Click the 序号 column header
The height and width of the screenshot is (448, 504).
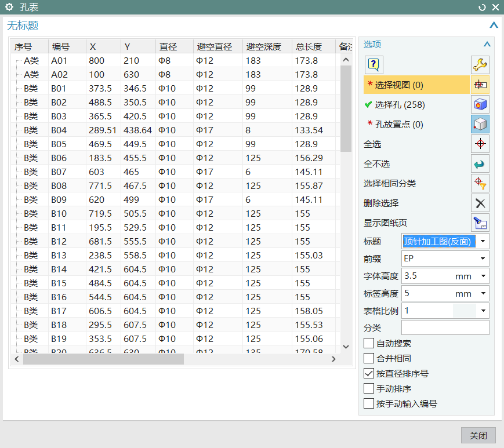[30, 46]
